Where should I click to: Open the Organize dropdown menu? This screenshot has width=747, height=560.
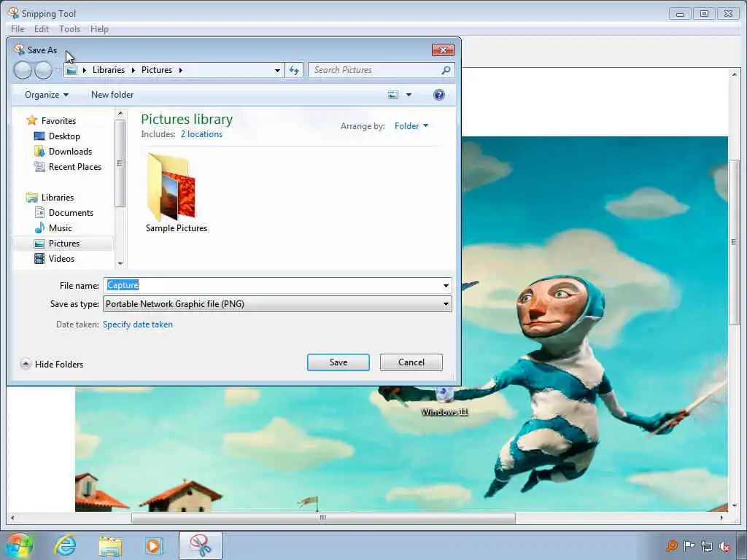coord(46,95)
